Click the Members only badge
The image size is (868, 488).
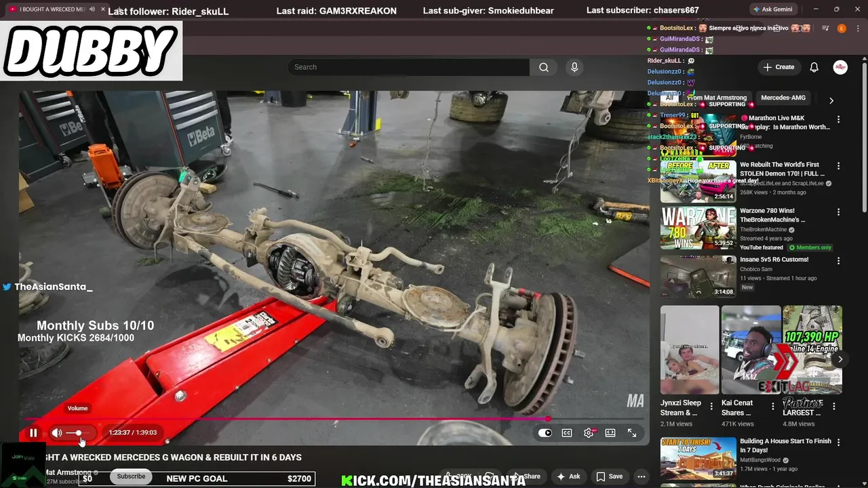(810, 248)
